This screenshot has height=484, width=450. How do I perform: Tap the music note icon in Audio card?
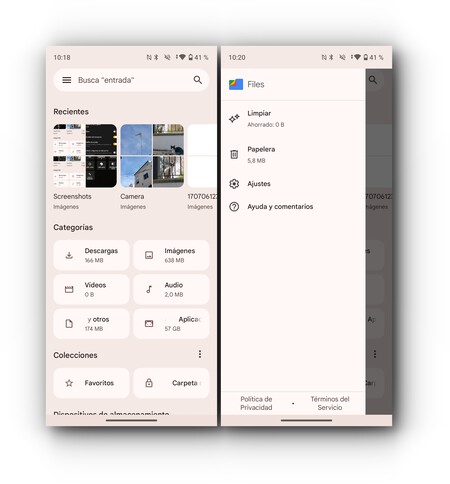pyautogui.click(x=149, y=289)
